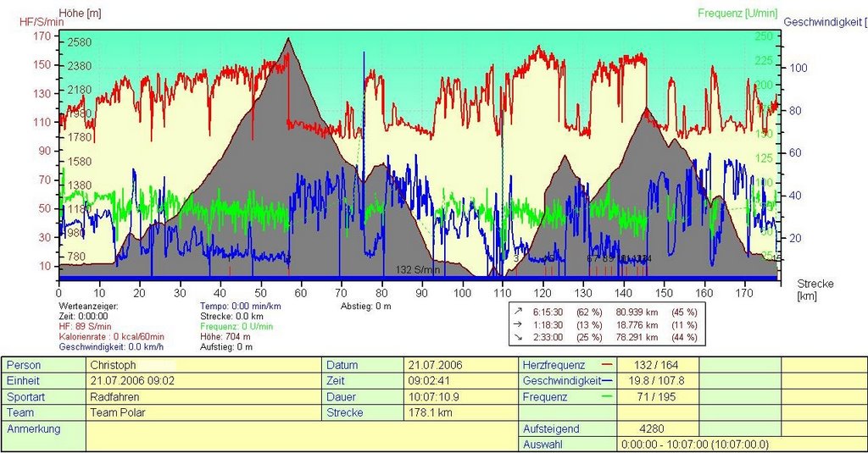Click the 'Höhe: 704 m' readout

pyautogui.click(x=225, y=336)
